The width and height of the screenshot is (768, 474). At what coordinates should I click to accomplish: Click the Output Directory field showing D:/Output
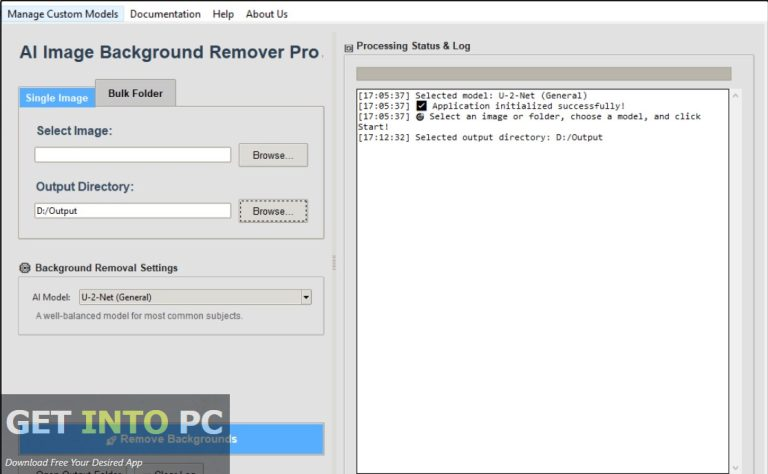coord(132,211)
